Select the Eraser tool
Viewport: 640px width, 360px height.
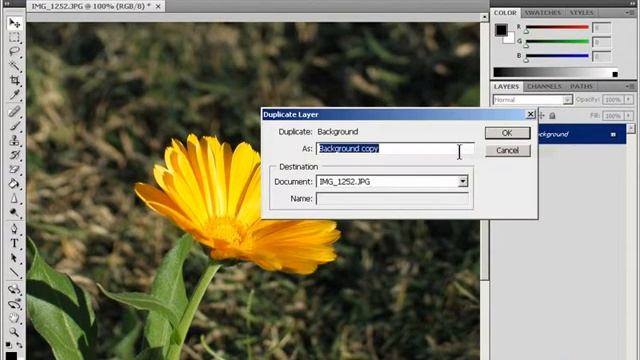14,169
